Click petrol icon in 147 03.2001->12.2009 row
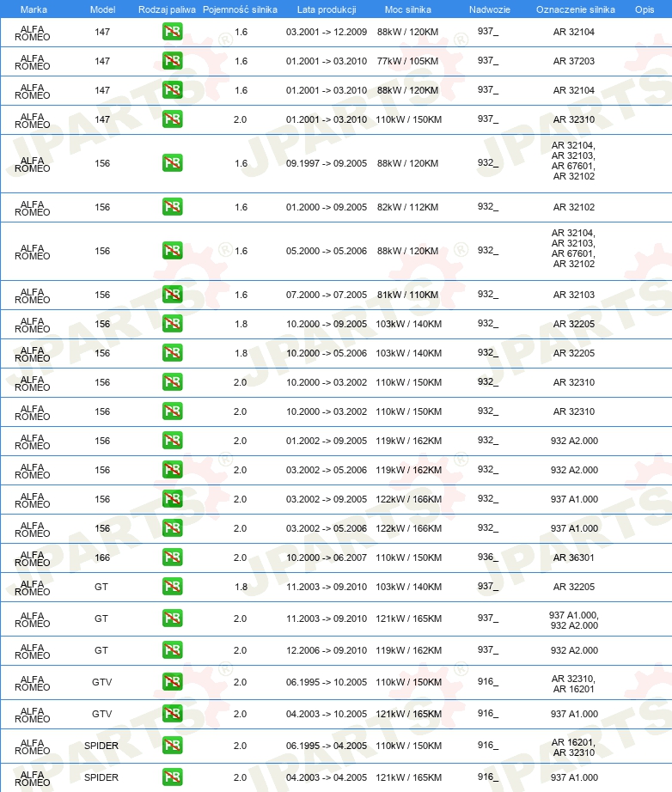672x792 pixels. click(x=172, y=32)
